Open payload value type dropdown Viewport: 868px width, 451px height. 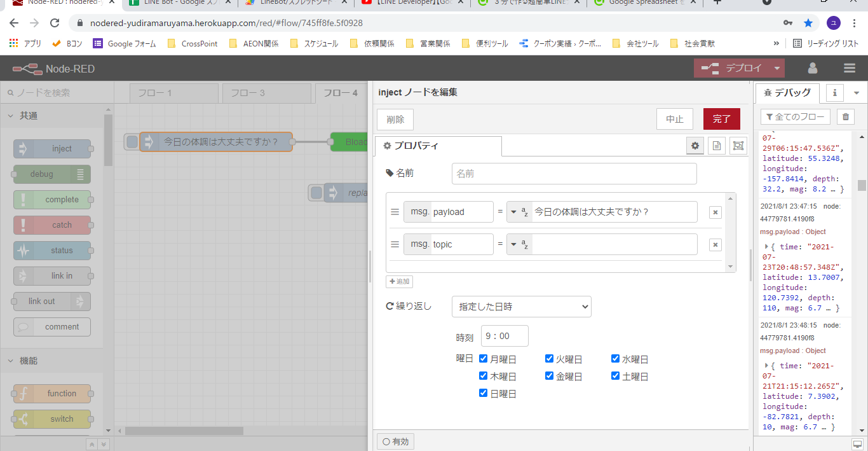pyautogui.click(x=520, y=212)
